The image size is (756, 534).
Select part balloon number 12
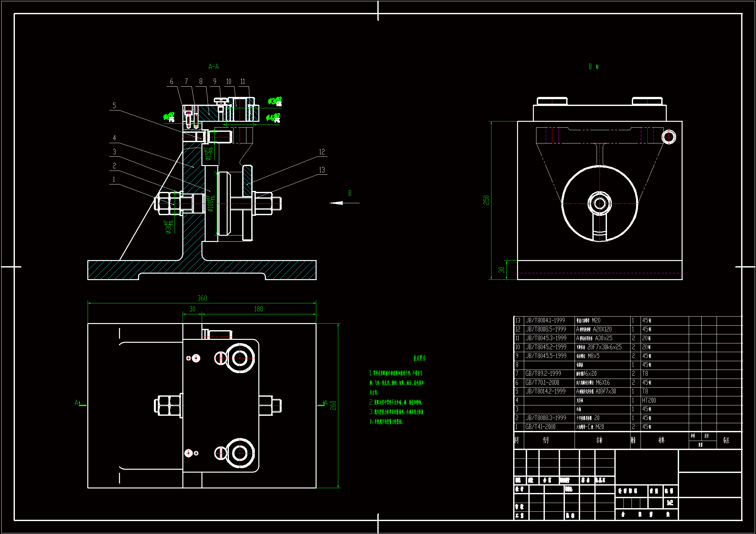pyautogui.click(x=322, y=152)
